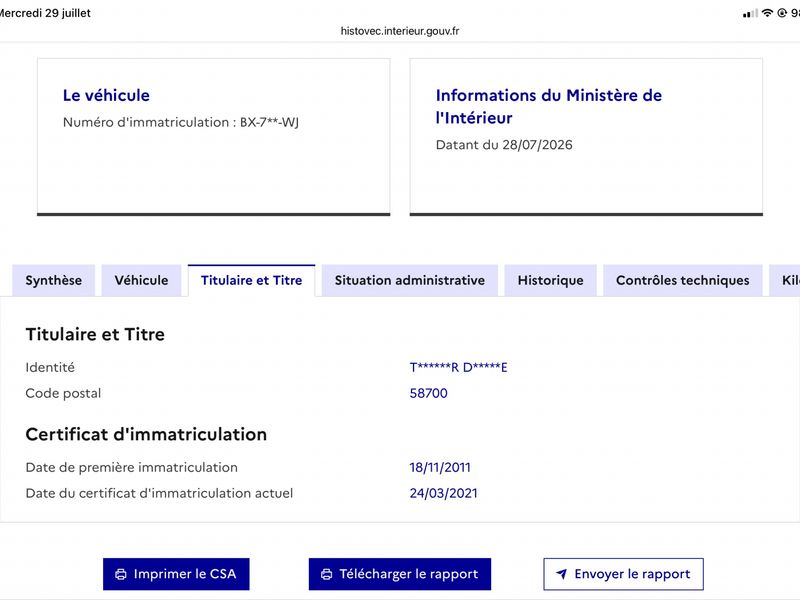Open the partially visible Kilométrage tab
The height and width of the screenshot is (600, 800).
[x=785, y=280]
